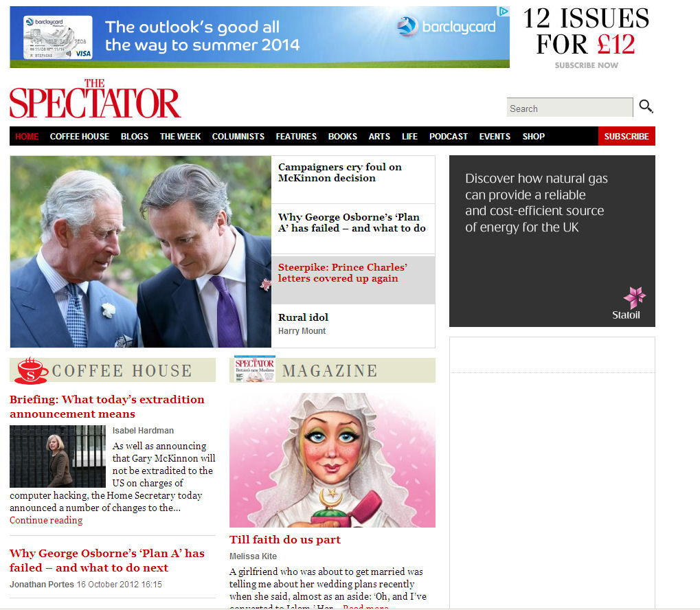Click the bride illustration in Magazine section

pyautogui.click(x=332, y=460)
